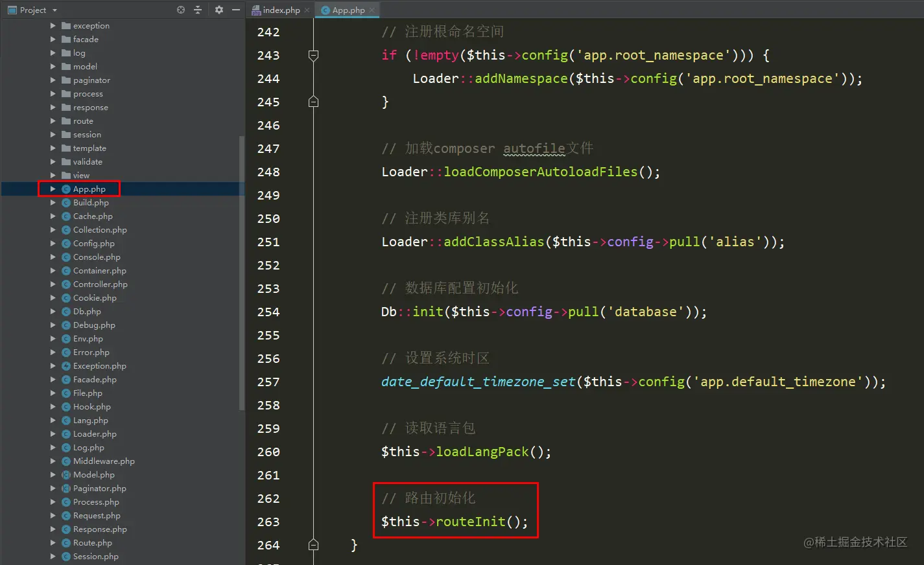Expand the paginator folder

coord(53,80)
